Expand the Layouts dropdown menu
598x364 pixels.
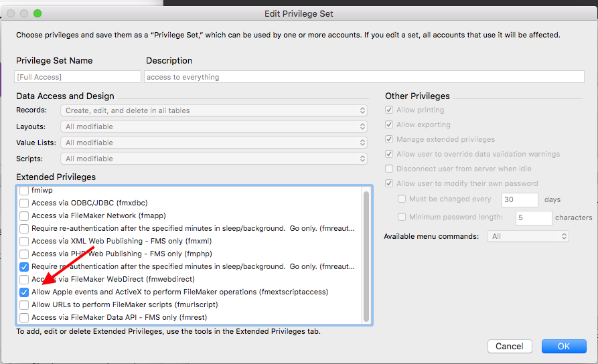(x=214, y=126)
